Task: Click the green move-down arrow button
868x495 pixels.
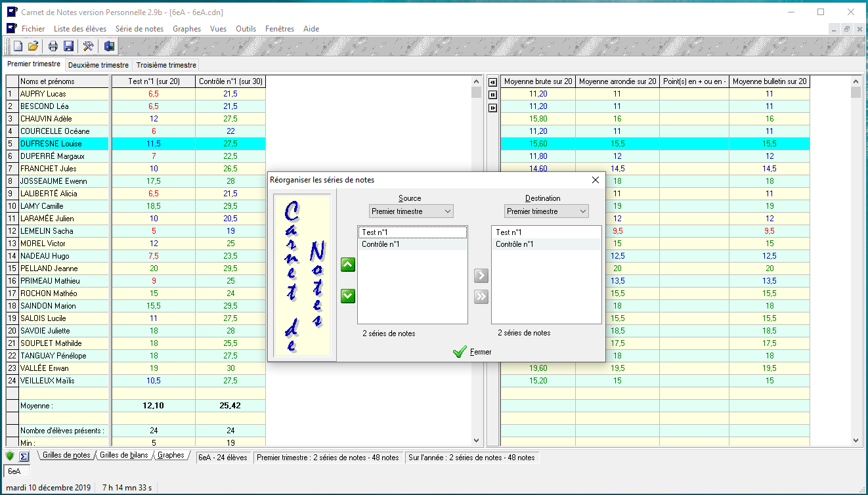Action: pos(348,296)
